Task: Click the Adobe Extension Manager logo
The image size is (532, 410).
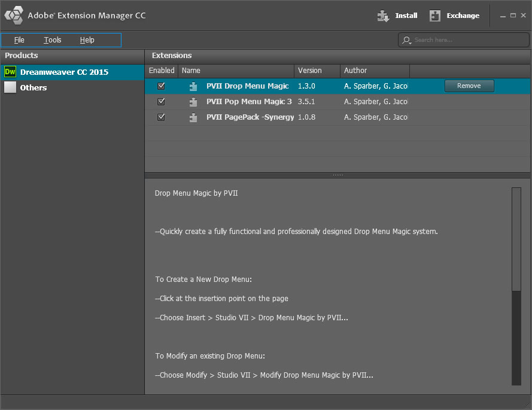Action: pos(13,16)
